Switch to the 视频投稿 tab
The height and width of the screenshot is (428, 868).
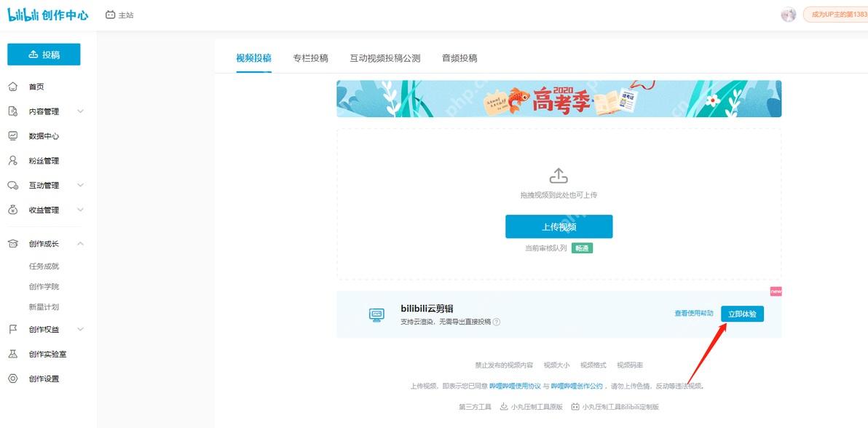(x=253, y=58)
